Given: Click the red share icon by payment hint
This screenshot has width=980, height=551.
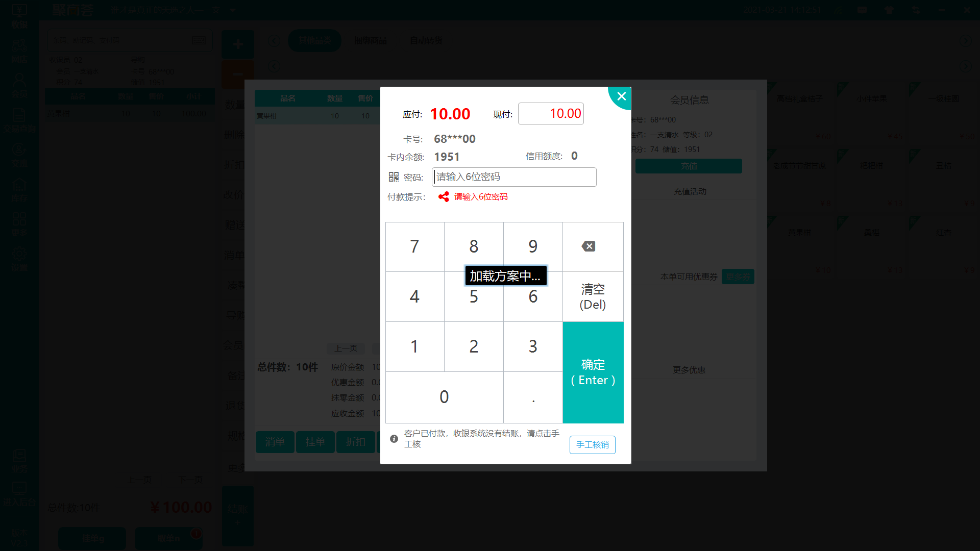Looking at the screenshot, I should coord(444,197).
